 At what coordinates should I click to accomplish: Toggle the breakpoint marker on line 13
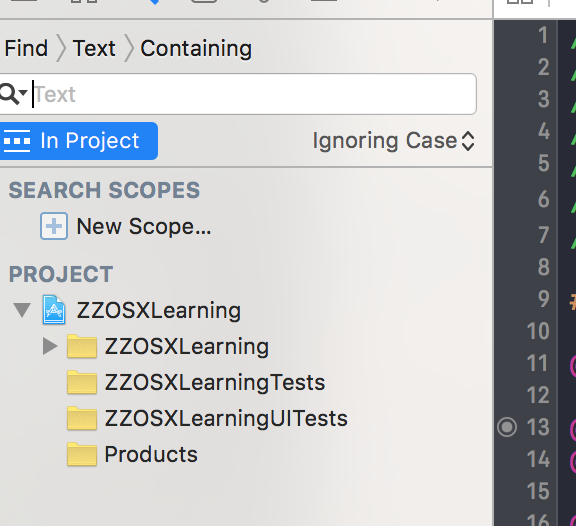tap(507, 427)
